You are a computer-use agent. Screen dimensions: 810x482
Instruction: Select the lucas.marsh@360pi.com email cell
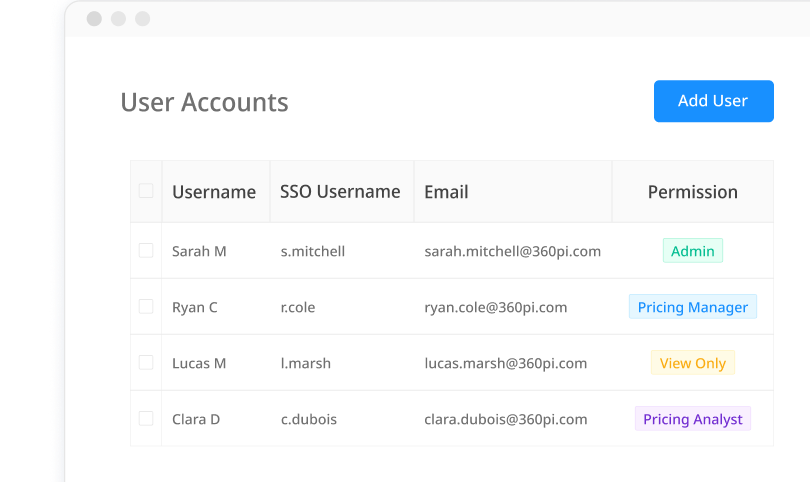click(505, 363)
